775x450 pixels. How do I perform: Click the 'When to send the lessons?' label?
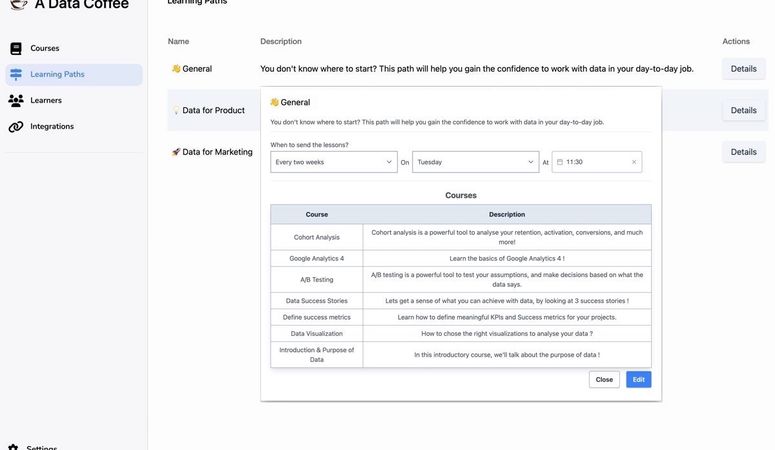(309, 145)
